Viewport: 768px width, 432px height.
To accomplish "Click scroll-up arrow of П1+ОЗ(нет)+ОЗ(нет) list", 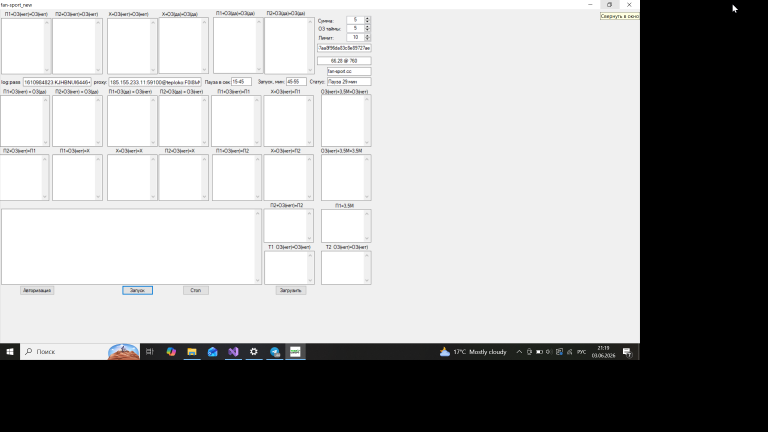I will 47,23.
